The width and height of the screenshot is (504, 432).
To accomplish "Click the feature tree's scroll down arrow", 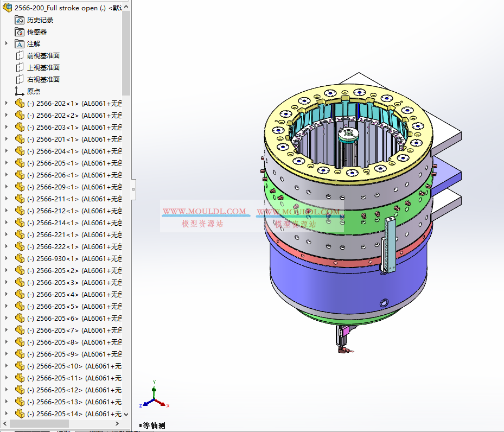I will pos(126,414).
